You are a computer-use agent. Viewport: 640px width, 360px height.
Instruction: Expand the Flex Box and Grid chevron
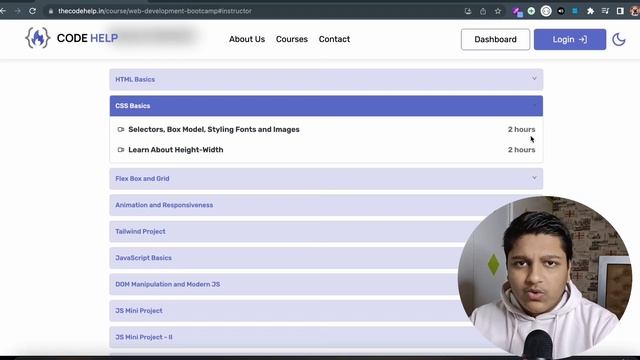click(534, 178)
